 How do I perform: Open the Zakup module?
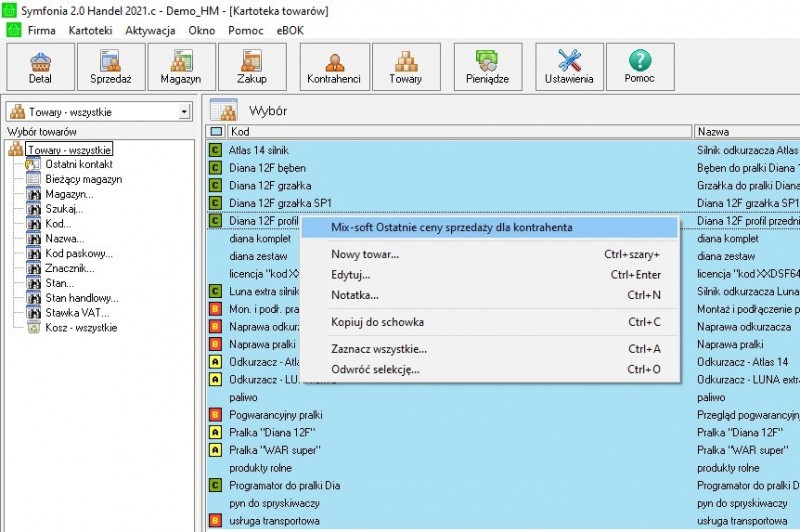[x=252, y=67]
